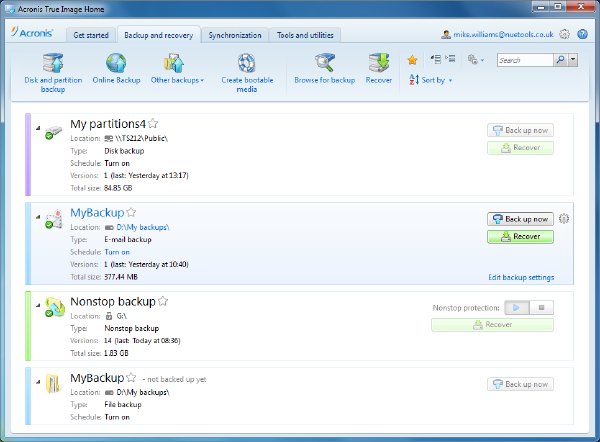600x442 pixels.
Task: Click the 1.83 GB total size text
Action: (x=116, y=353)
